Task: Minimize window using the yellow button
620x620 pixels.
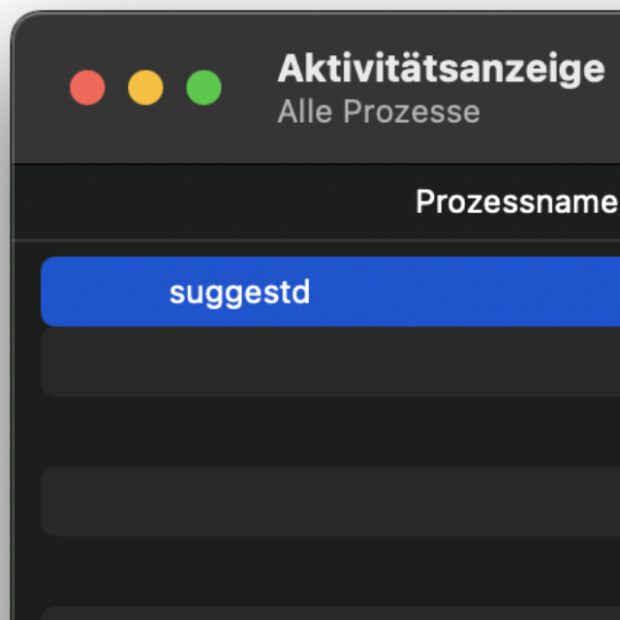Action: pos(146,88)
